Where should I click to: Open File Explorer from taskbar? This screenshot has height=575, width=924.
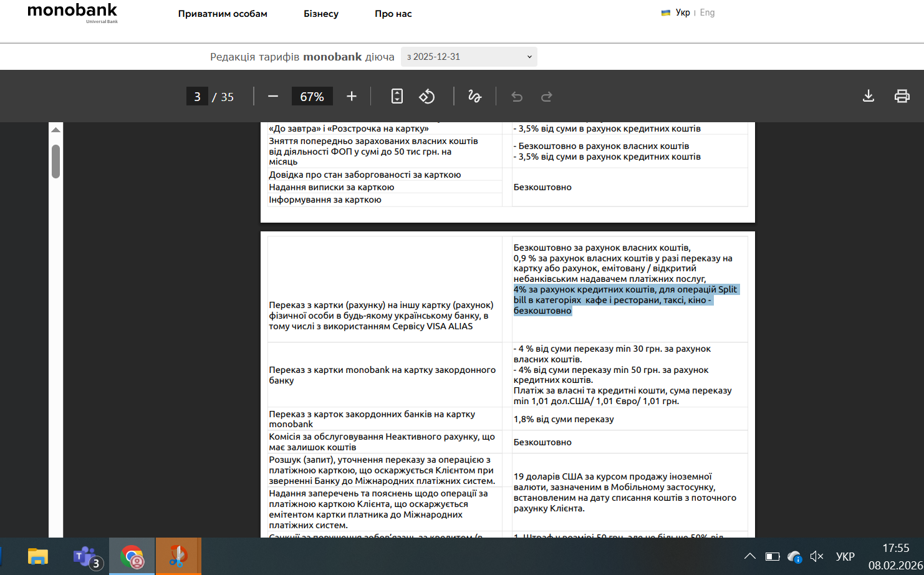(x=38, y=556)
